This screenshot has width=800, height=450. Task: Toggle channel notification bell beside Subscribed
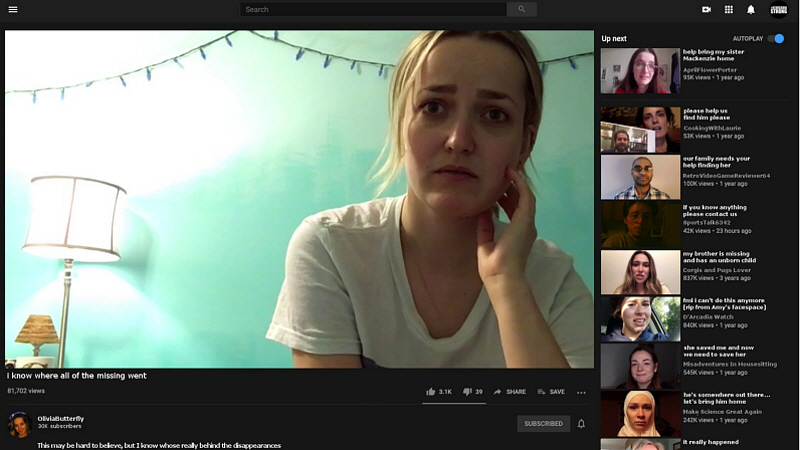[581, 423]
